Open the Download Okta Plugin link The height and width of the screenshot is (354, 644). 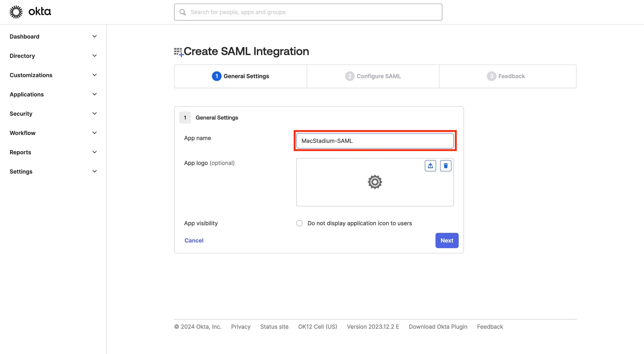(438, 326)
